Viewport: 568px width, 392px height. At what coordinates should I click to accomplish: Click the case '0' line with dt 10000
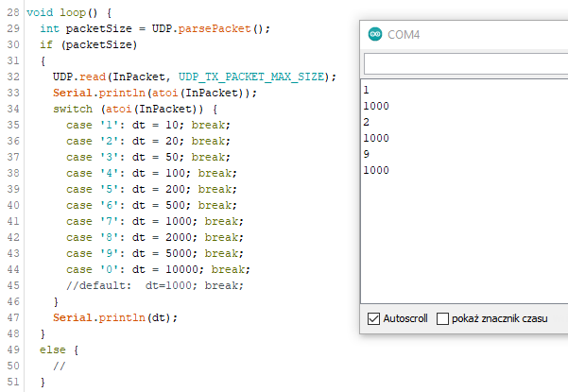point(158,269)
